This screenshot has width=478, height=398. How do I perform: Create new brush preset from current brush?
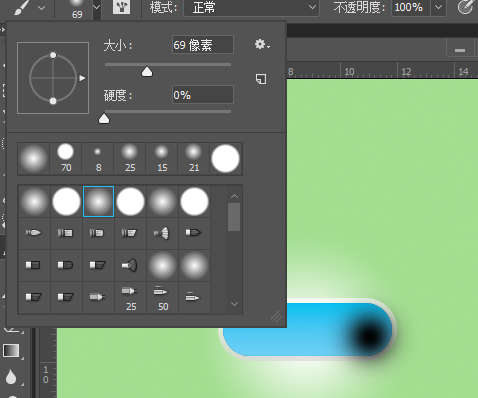click(261, 79)
